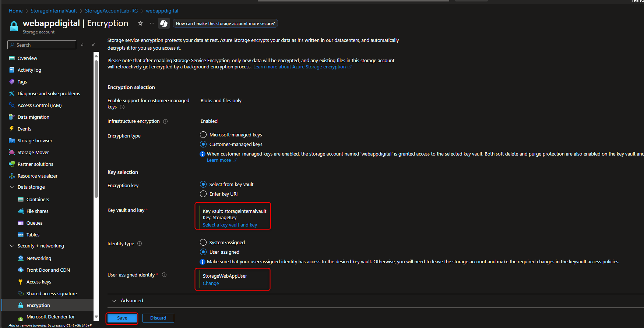Click info icon beside customer-managed keys label
Image resolution: width=644 pixels, height=328 pixels.
coord(122,107)
